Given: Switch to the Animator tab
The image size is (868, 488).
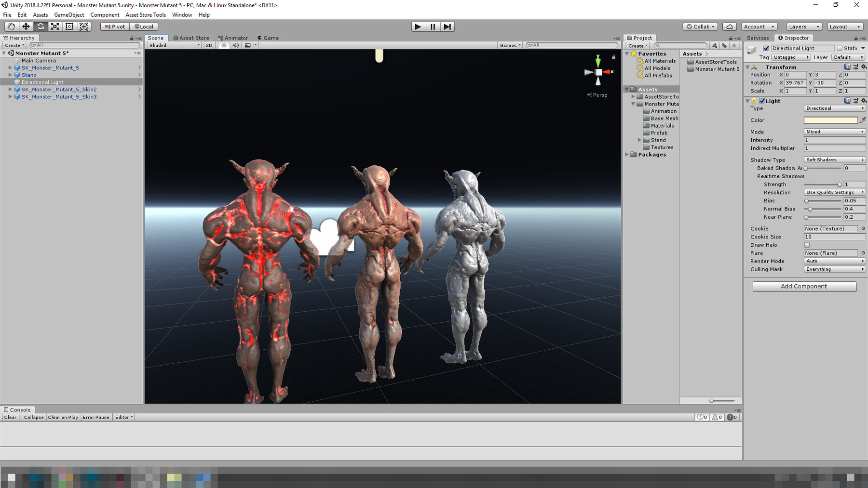Looking at the screenshot, I should (x=233, y=38).
